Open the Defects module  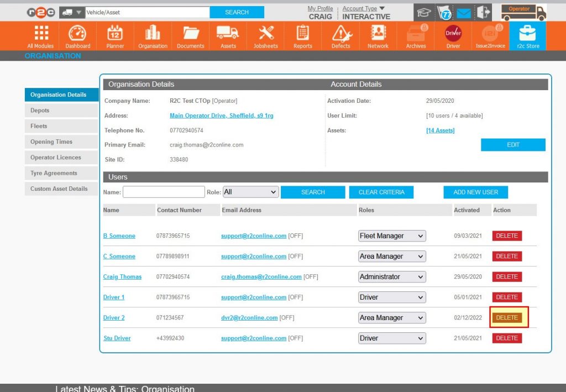pos(340,34)
